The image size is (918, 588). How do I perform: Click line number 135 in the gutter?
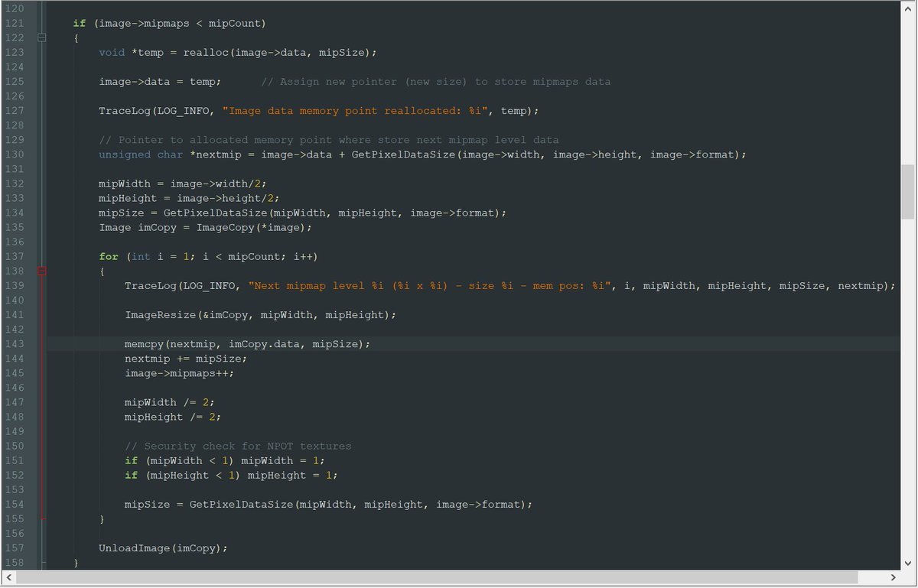(15, 227)
